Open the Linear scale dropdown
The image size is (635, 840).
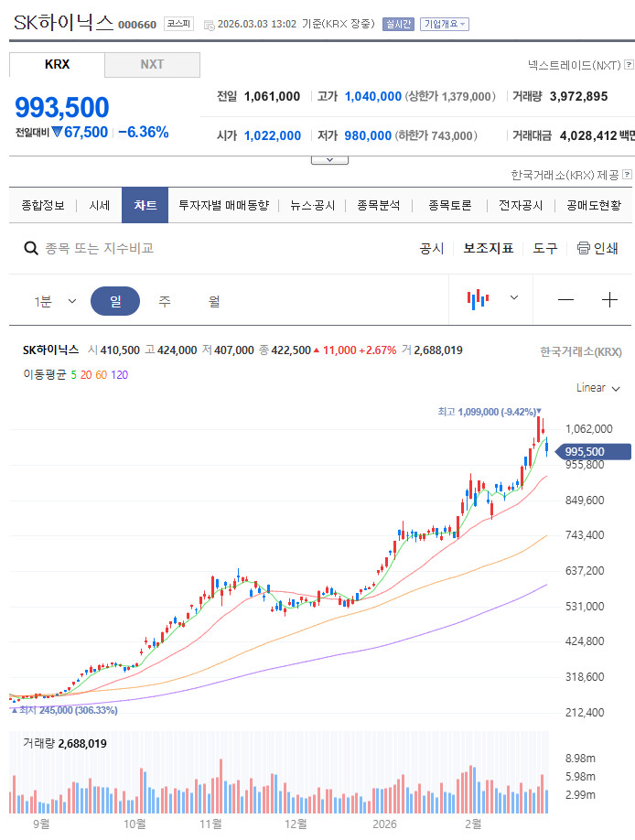598,388
